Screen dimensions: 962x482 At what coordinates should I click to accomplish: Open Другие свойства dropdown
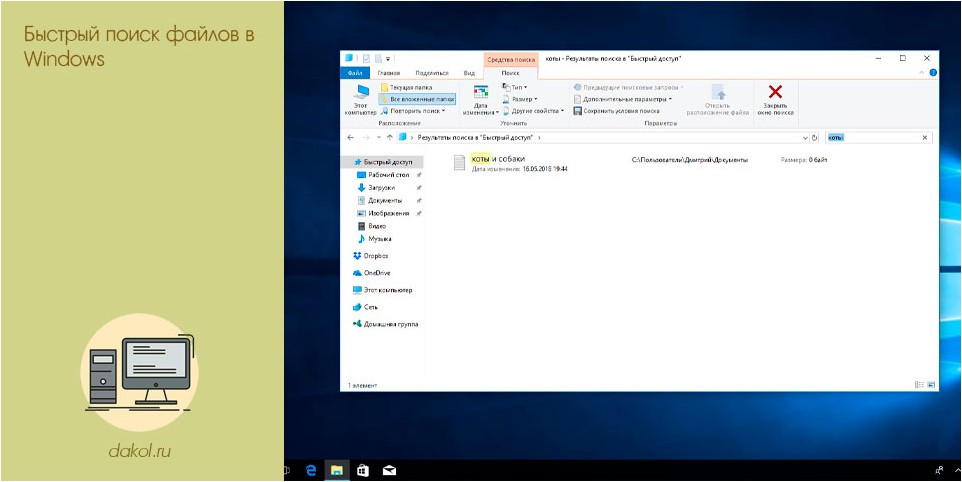click(x=533, y=111)
